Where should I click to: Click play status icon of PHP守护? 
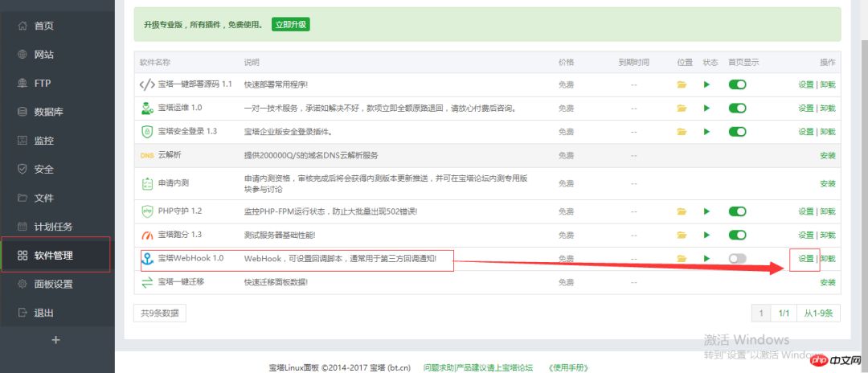point(707,211)
